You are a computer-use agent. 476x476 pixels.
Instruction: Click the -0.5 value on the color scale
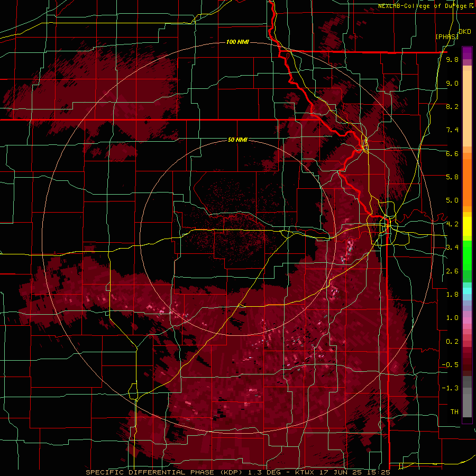(x=450, y=365)
